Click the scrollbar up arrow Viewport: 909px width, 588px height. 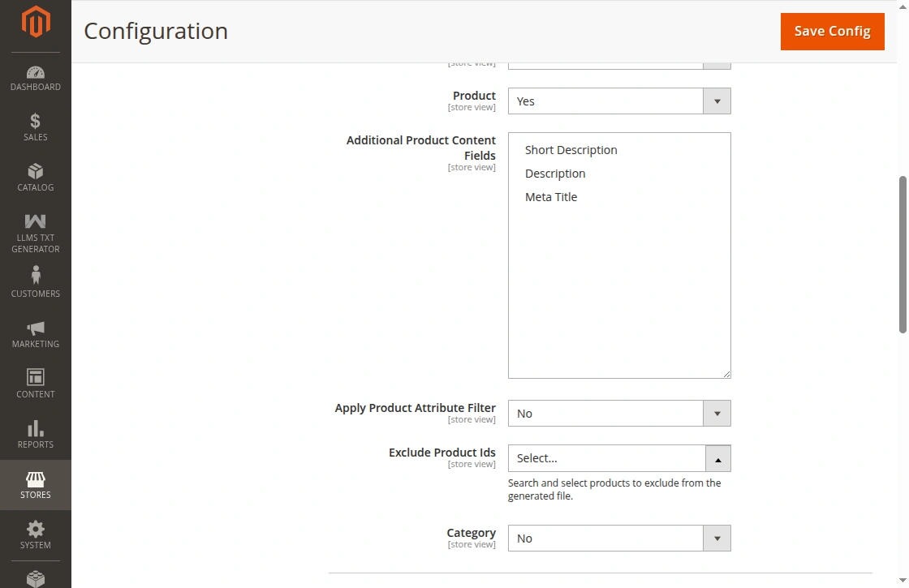click(903, 7)
